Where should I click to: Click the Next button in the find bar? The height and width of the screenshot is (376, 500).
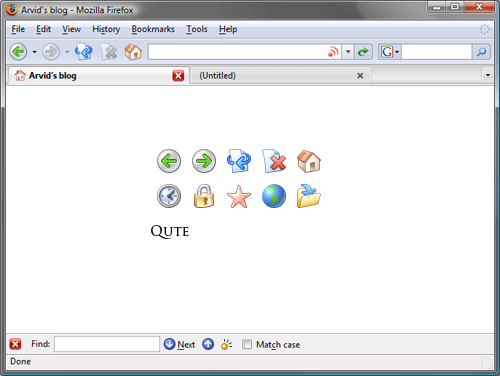point(179,344)
